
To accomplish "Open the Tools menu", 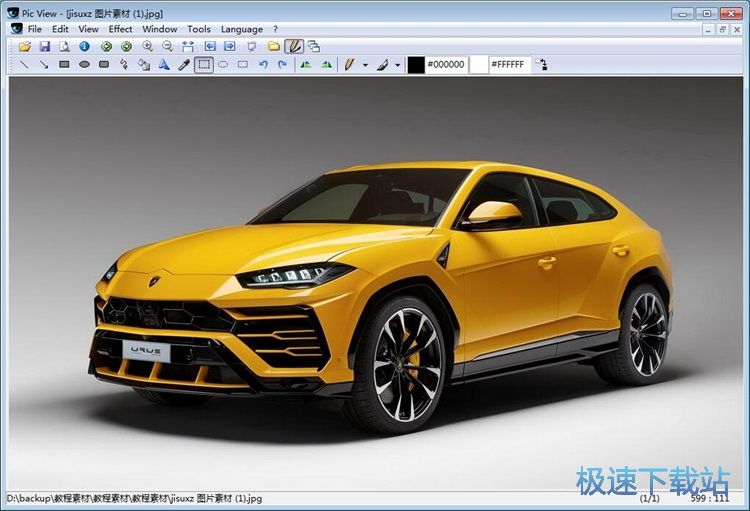I will pyautogui.click(x=199, y=29).
